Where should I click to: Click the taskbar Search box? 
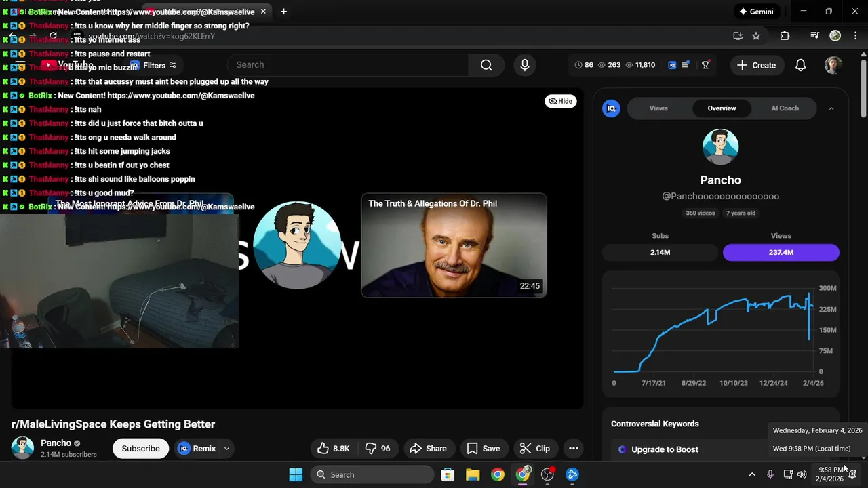click(x=372, y=474)
